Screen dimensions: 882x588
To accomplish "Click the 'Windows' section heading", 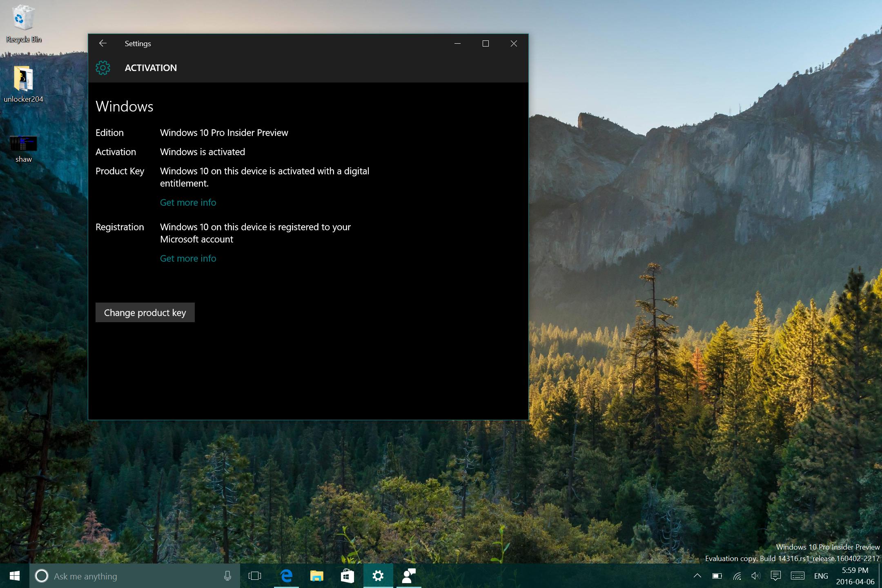I will click(x=124, y=106).
